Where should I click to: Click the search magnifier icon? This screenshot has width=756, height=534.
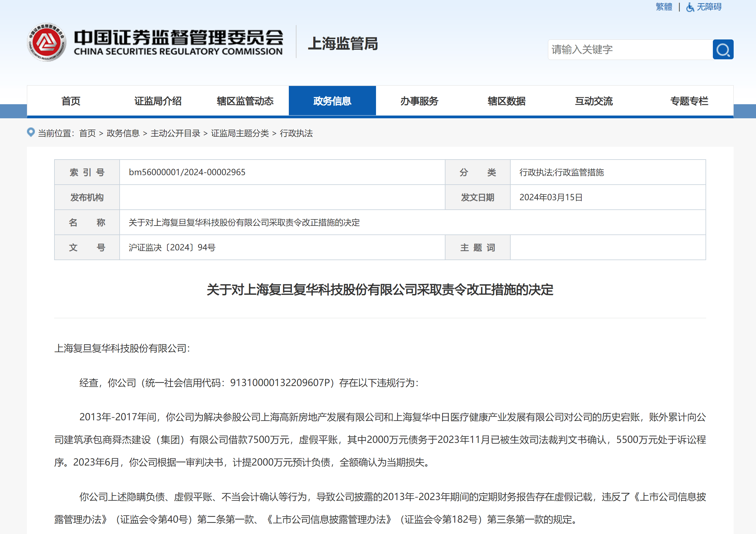(723, 49)
